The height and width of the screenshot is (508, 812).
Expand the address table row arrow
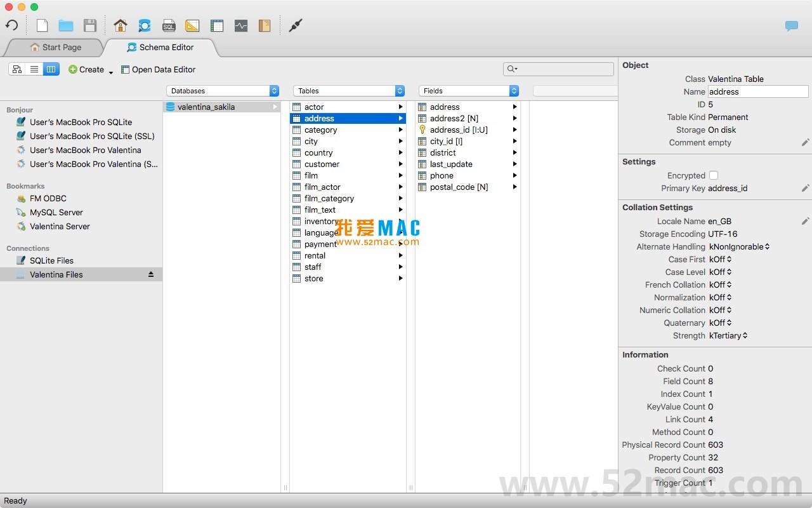pyautogui.click(x=401, y=118)
